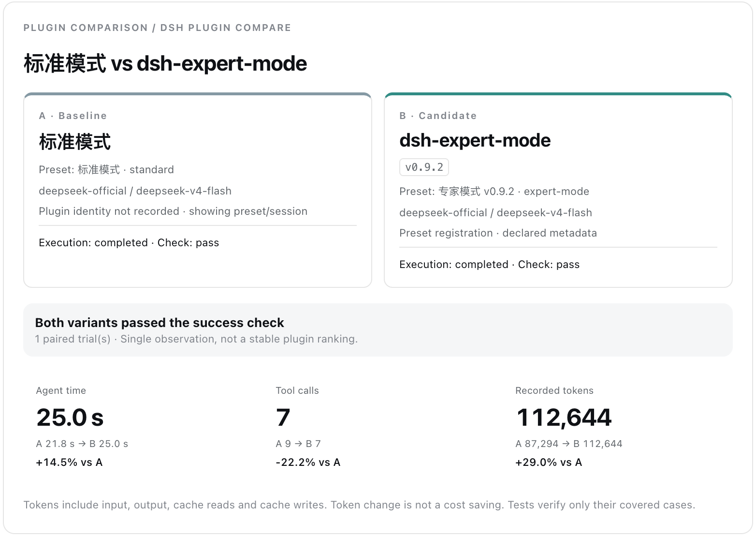Click 'Both variants passed the success check' banner heading

160,323
